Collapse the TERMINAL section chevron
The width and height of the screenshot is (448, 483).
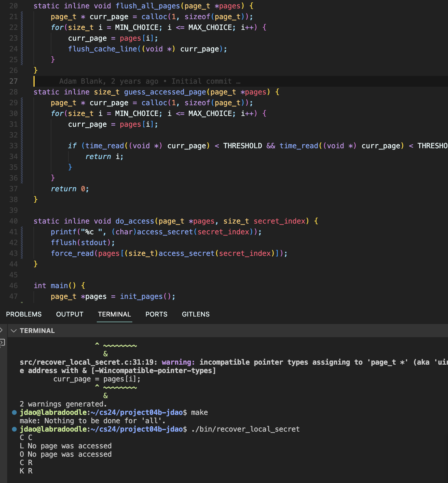(13, 331)
